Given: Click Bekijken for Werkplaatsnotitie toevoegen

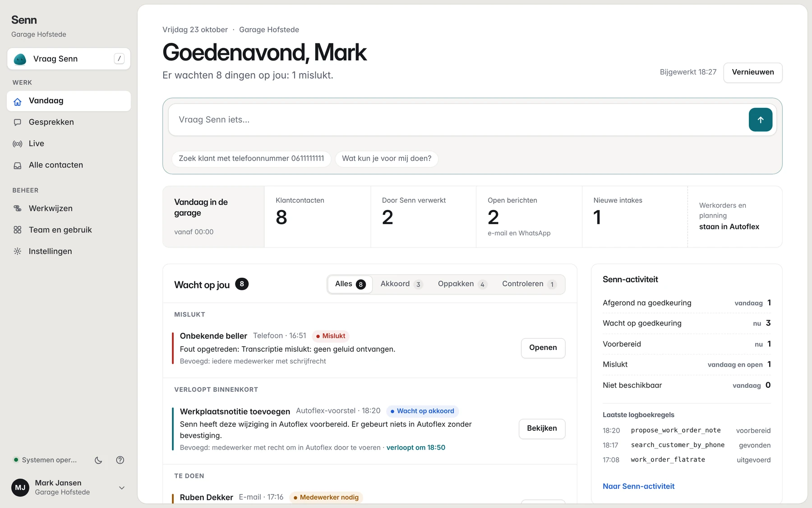Looking at the screenshot, I should 542,429.
